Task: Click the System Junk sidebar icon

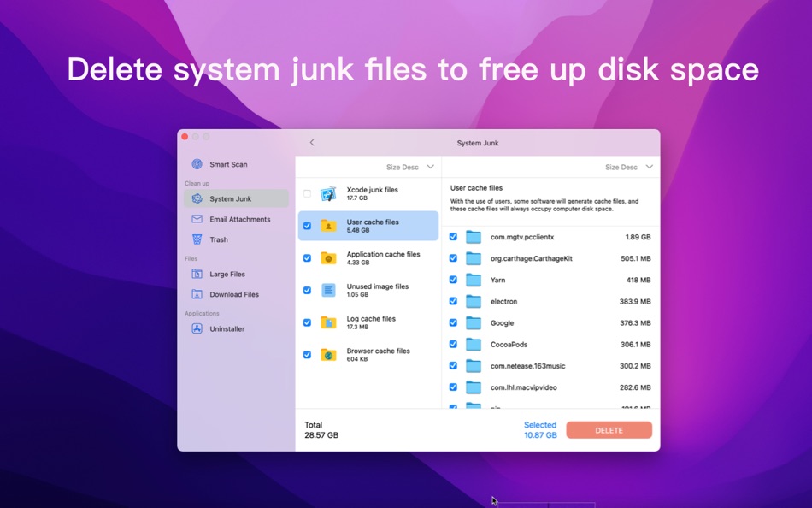Action: [x=197, y=198]
